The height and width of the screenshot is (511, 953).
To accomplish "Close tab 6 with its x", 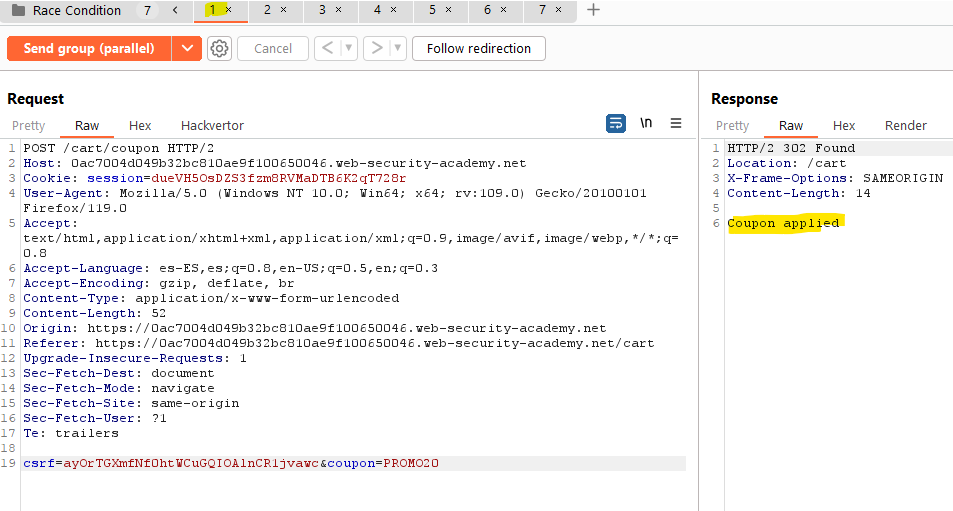I will point(503,10).
